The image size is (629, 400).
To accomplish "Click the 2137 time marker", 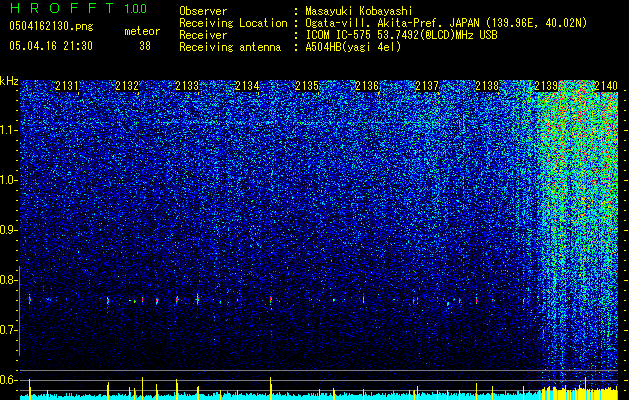I will pos(427,86).
